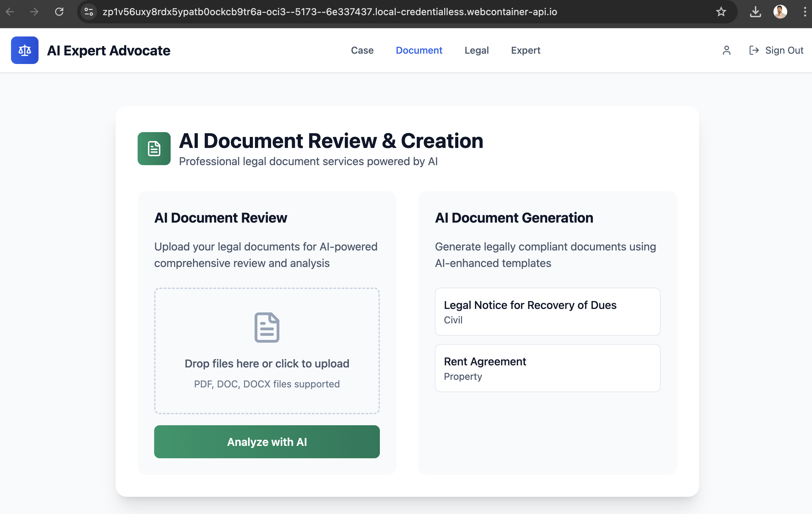Select the Document navigation tab

point(419,50)
